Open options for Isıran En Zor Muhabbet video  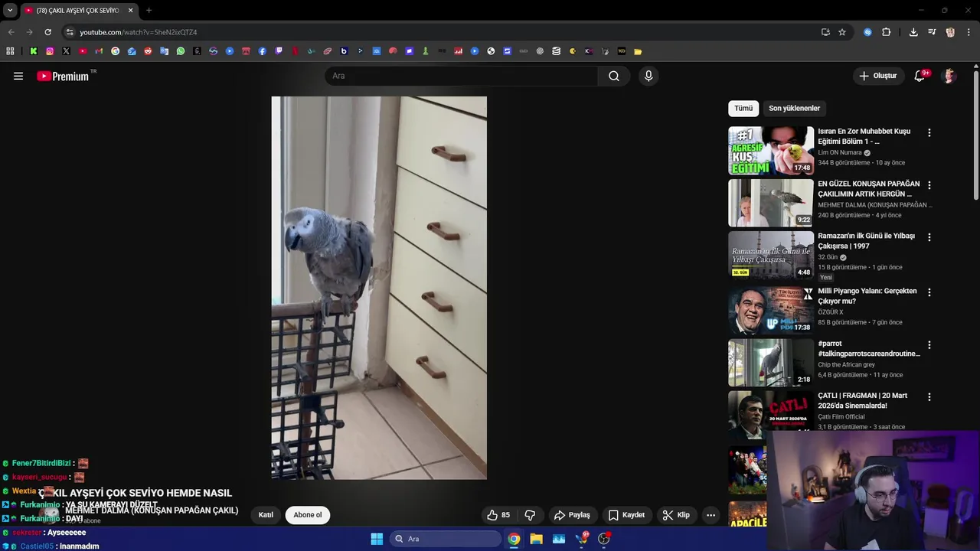[929, 132]
